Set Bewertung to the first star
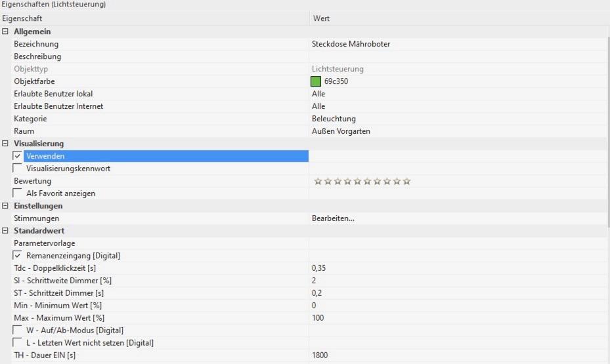 tap(318, 182)
